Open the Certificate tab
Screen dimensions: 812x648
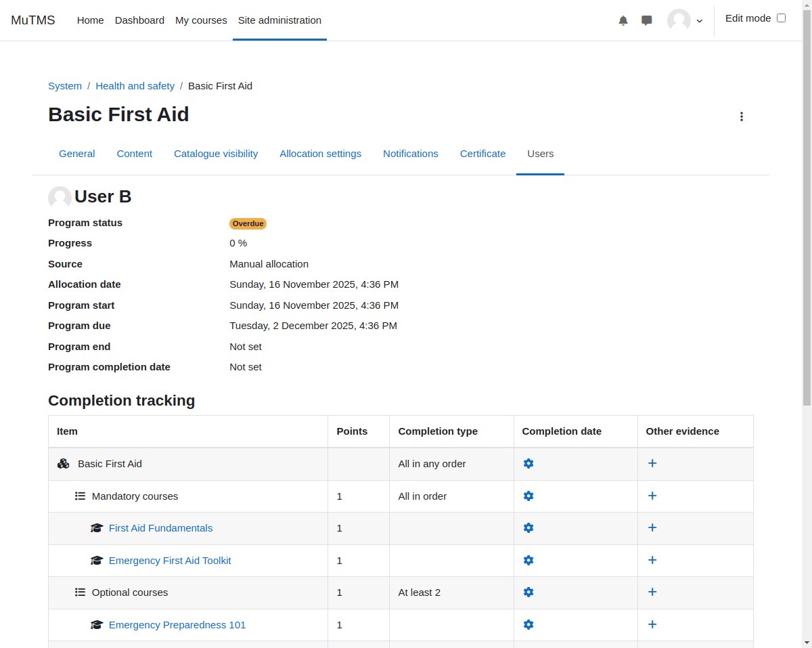pyautogui.click(x=482, y=154)
